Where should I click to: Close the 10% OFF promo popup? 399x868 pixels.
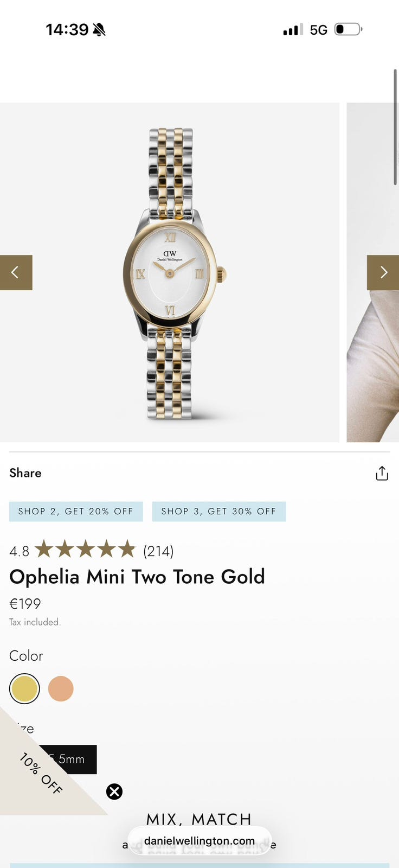coord(114,792)
